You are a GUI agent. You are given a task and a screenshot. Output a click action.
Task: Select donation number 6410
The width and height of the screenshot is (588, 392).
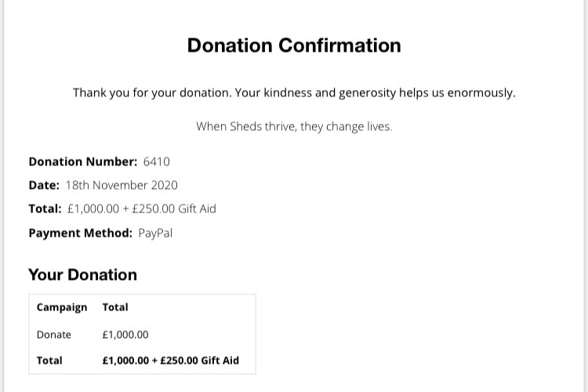156,162
